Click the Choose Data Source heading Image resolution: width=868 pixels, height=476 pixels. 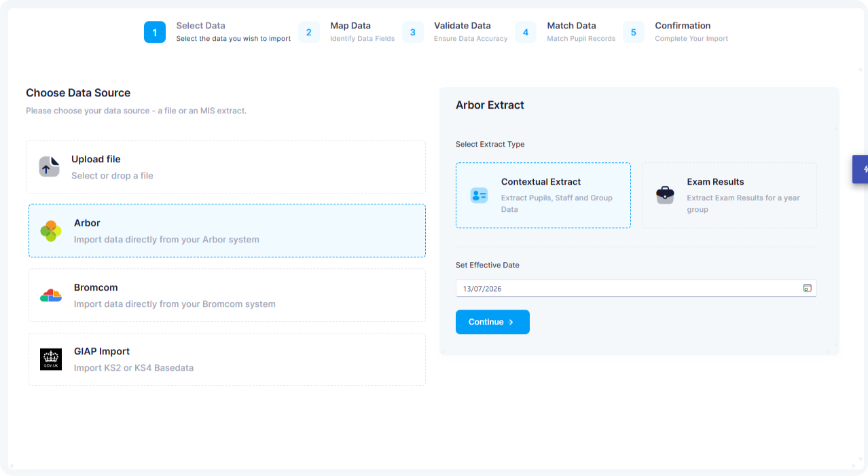point(78,93)
